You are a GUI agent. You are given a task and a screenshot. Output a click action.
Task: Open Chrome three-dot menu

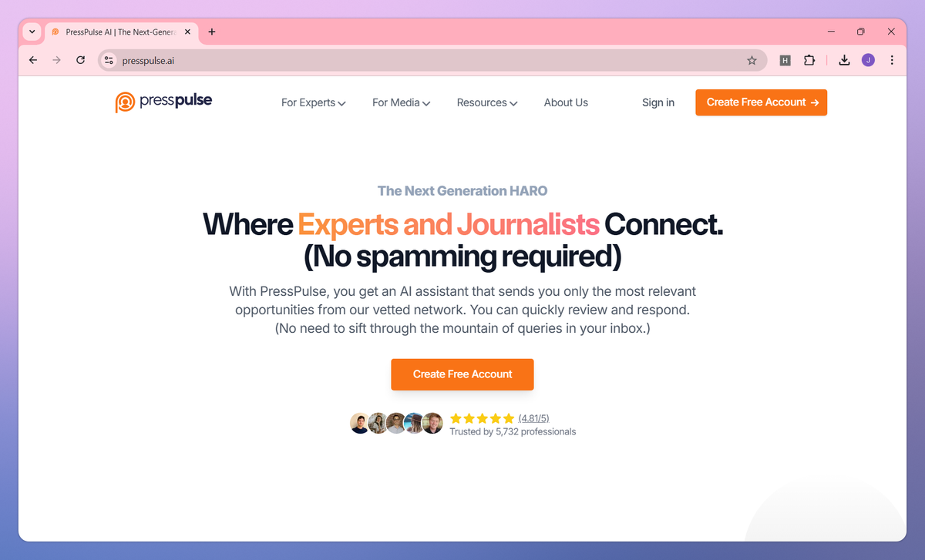892,60
